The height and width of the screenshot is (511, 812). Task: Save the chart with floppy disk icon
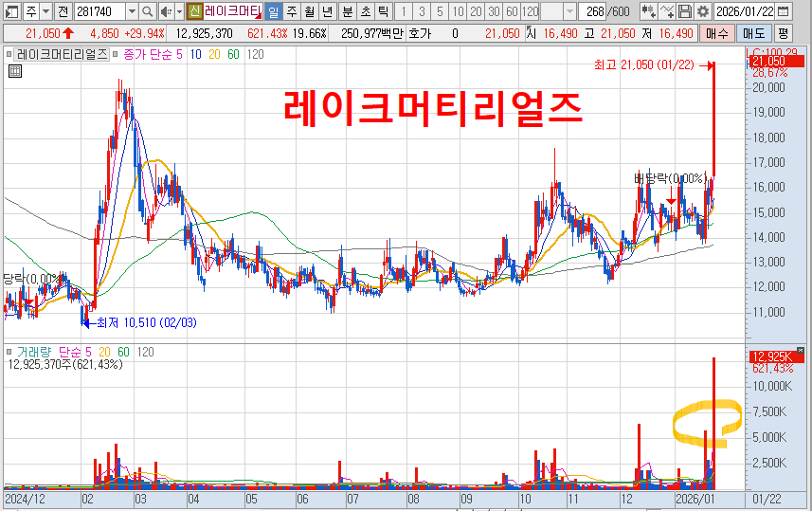pyautogui.click(x=685, y=10)
